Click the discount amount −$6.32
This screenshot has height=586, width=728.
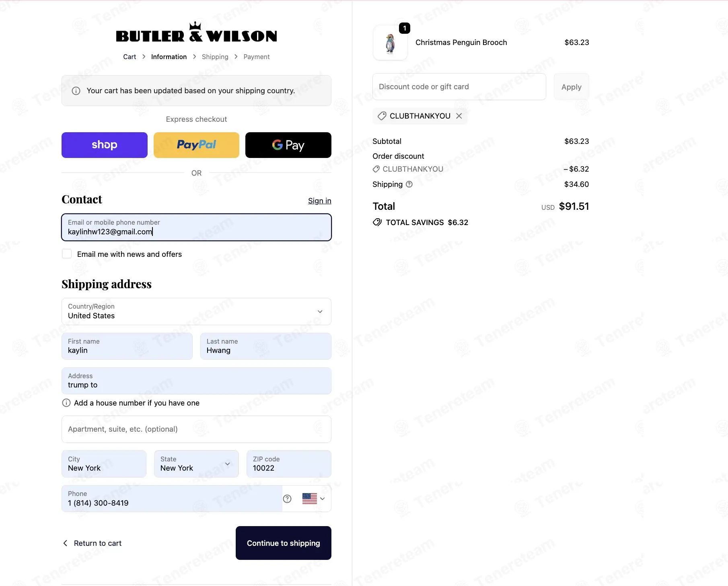tap(576, 169)
